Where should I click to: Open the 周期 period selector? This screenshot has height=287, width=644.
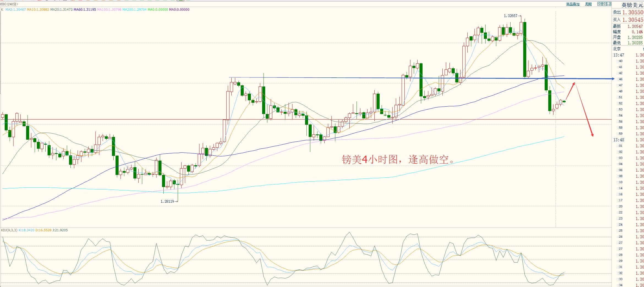coord(588,4)
